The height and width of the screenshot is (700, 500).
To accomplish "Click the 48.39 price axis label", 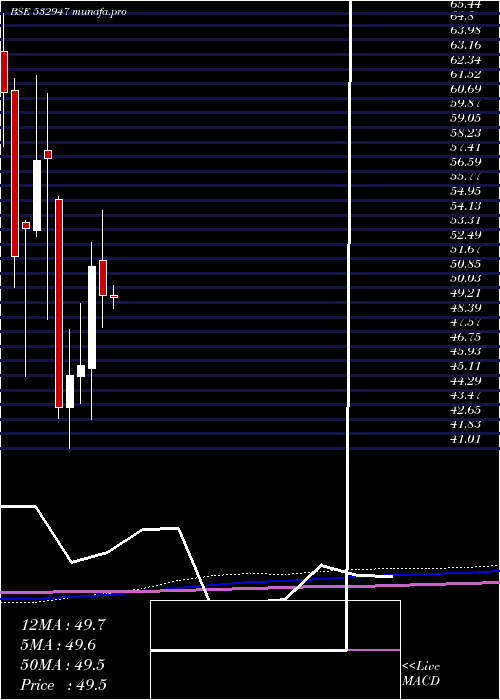I will tap(466, 308).
